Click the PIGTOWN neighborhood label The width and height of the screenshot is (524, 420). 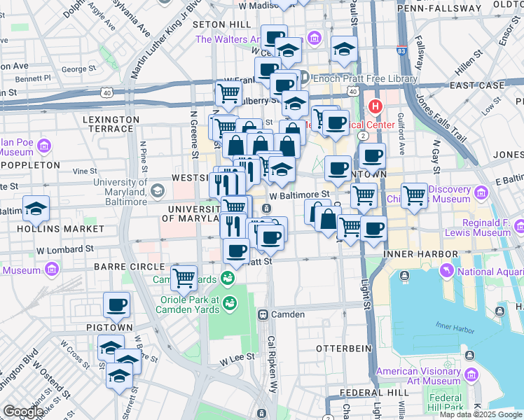click(109, 328)
